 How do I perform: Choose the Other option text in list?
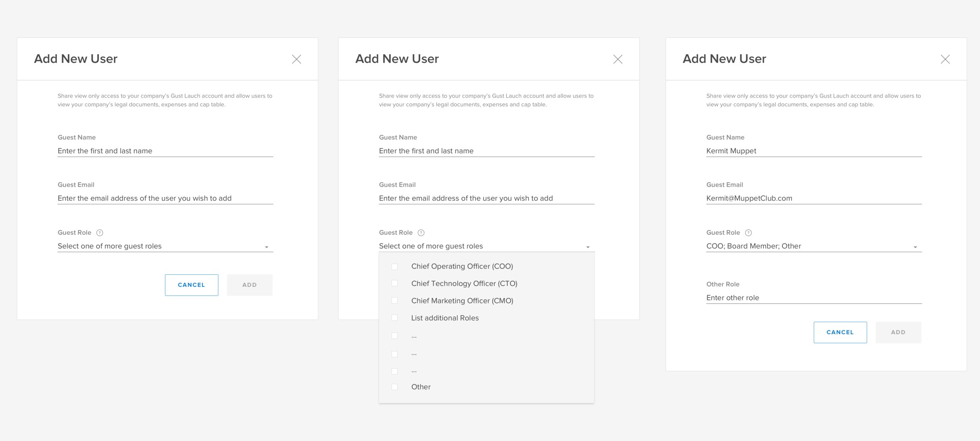pos(421,387)
